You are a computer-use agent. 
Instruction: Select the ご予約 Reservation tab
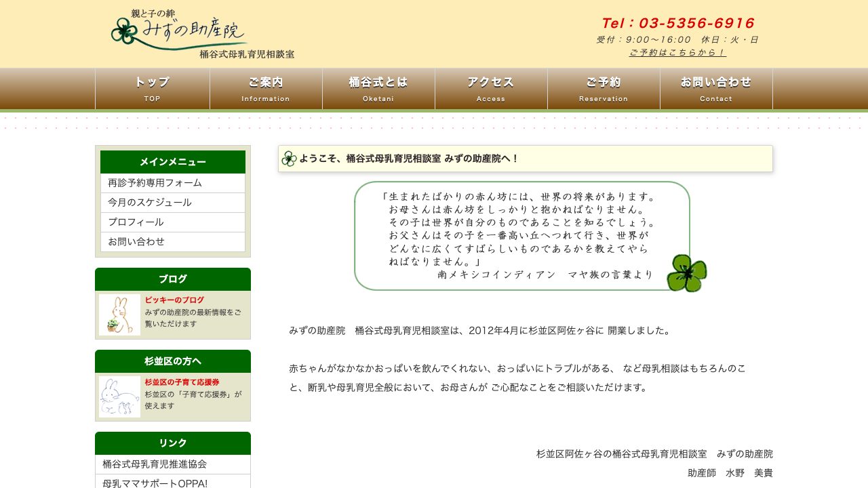[603, 88]
